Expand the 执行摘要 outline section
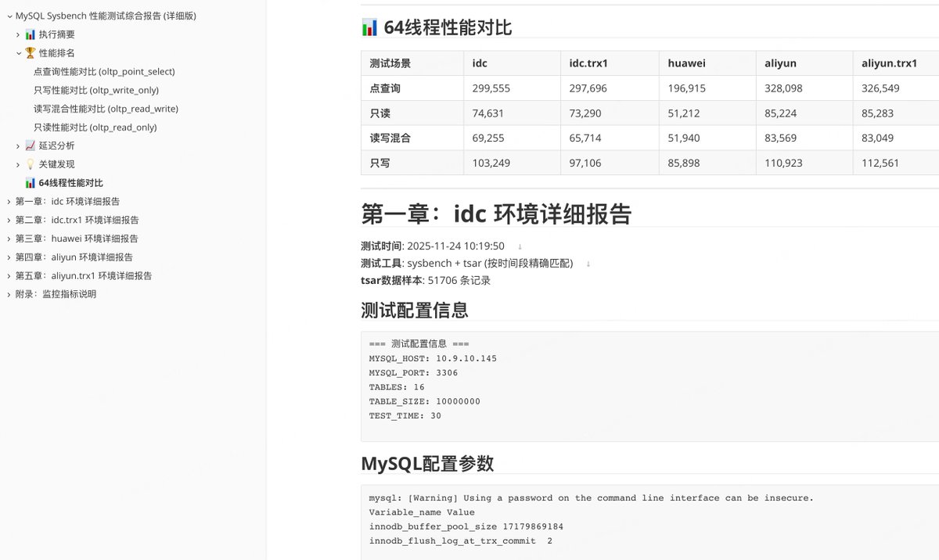939x560 pixels. pyautogui.click(x=18, y=34)
